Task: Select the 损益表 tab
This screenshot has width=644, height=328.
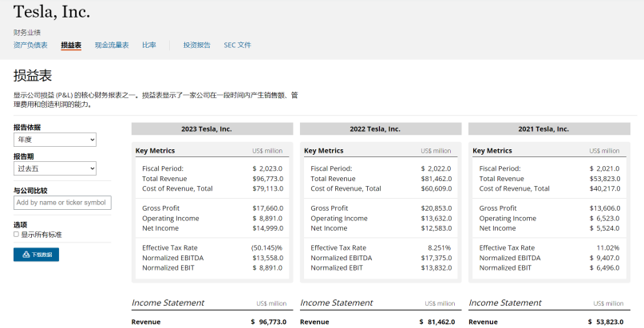Action: coord(71,45)
